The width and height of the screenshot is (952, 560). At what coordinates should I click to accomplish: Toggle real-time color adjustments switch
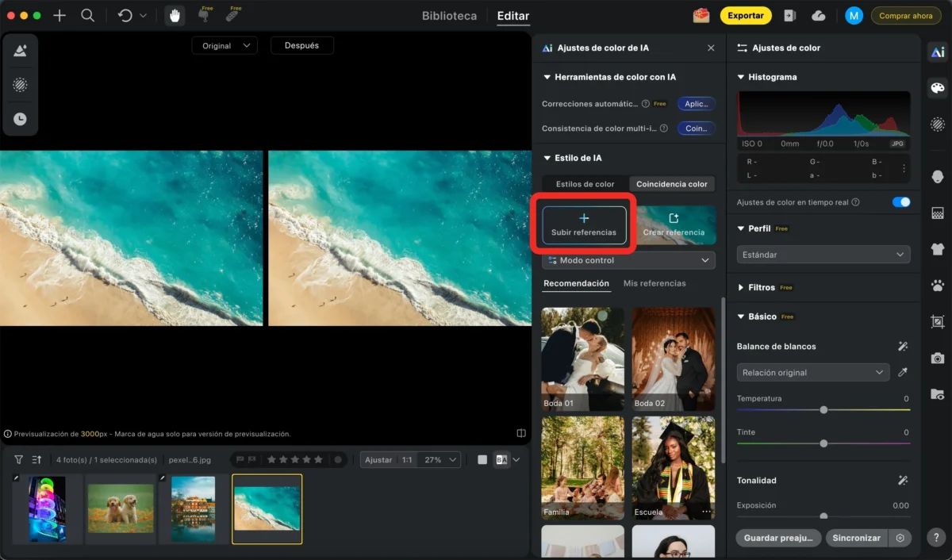(901, 202)
